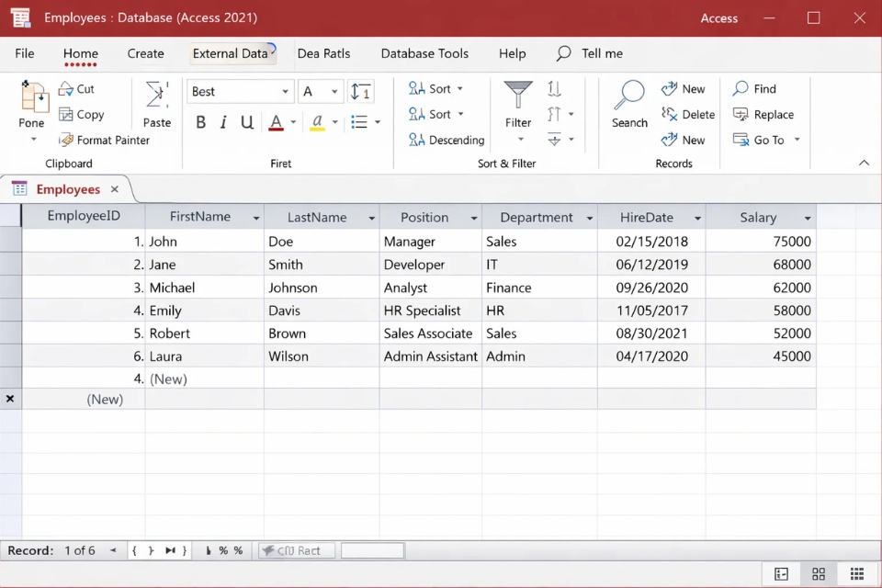Close the Employees table tab

tap(115, 189)
